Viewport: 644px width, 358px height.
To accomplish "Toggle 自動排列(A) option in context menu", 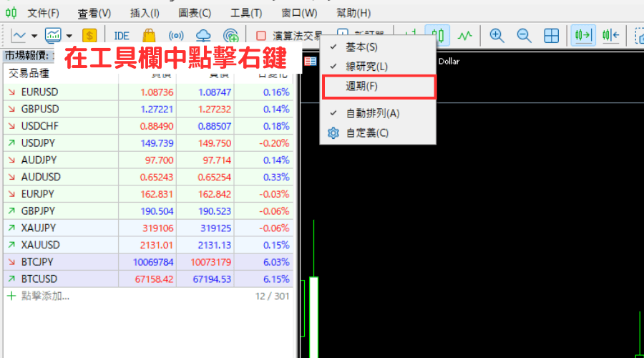I will [x=372, y=113].
